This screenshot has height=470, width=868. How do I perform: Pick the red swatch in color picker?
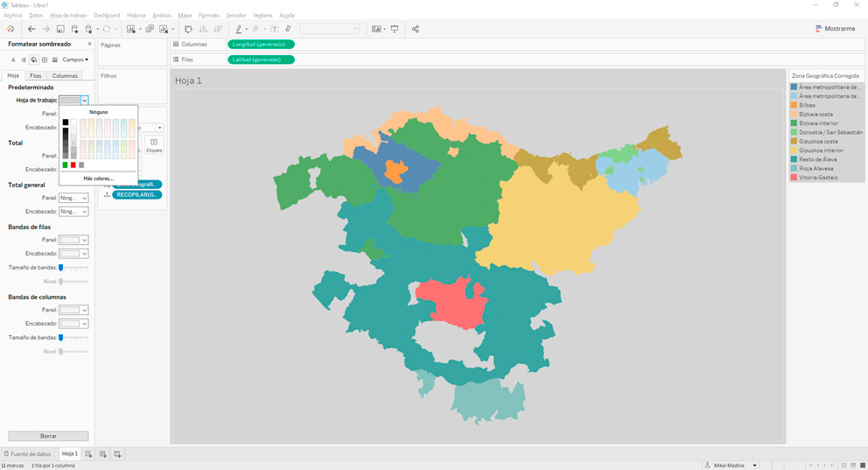pyautogui.click(x=73, y=165)
